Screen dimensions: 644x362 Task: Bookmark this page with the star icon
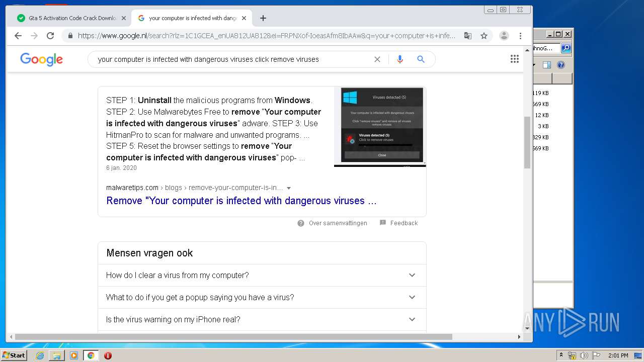coord(484,36)
